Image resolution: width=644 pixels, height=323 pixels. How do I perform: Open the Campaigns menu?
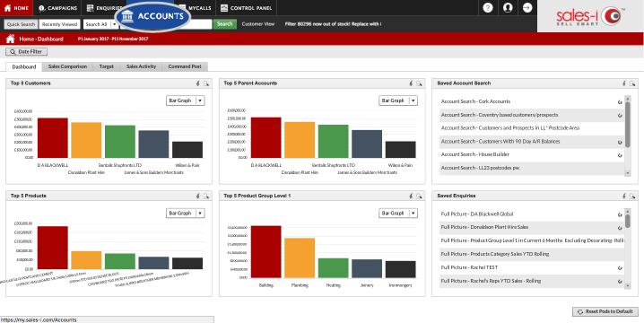point(57,8)
